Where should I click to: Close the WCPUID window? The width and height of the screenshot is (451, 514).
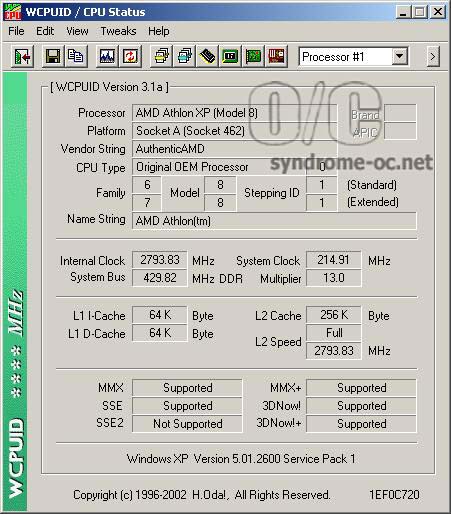[438, 12]
